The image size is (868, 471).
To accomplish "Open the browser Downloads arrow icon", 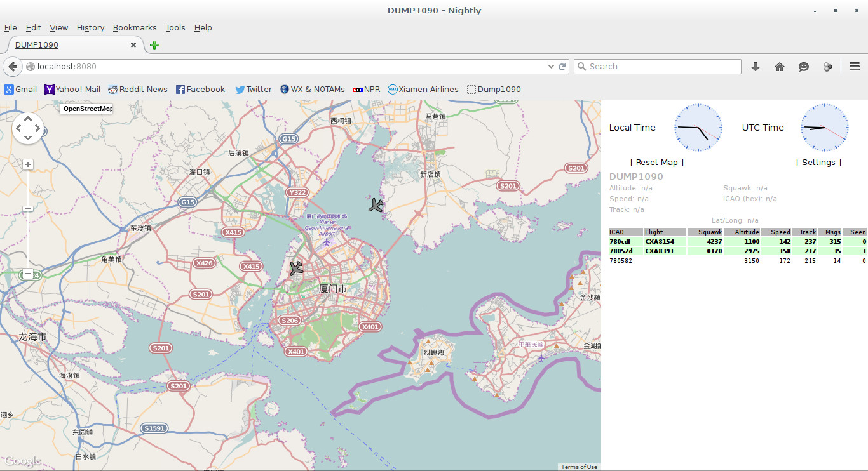I will 756,66.
